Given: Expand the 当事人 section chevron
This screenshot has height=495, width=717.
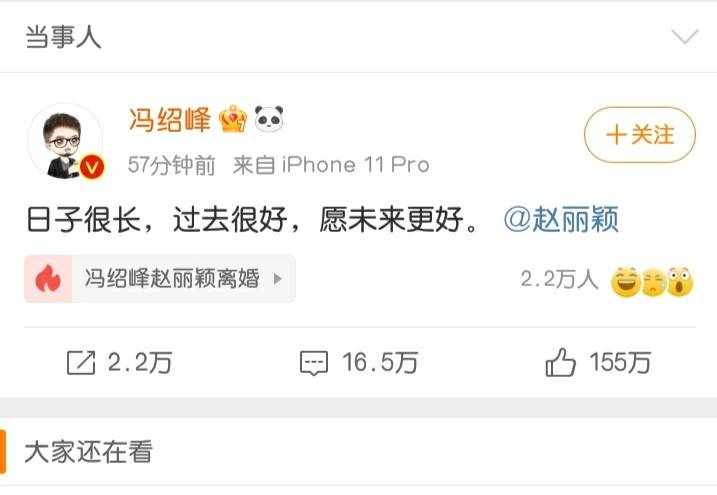Looking at the screenshot, I should pos(685,36).
